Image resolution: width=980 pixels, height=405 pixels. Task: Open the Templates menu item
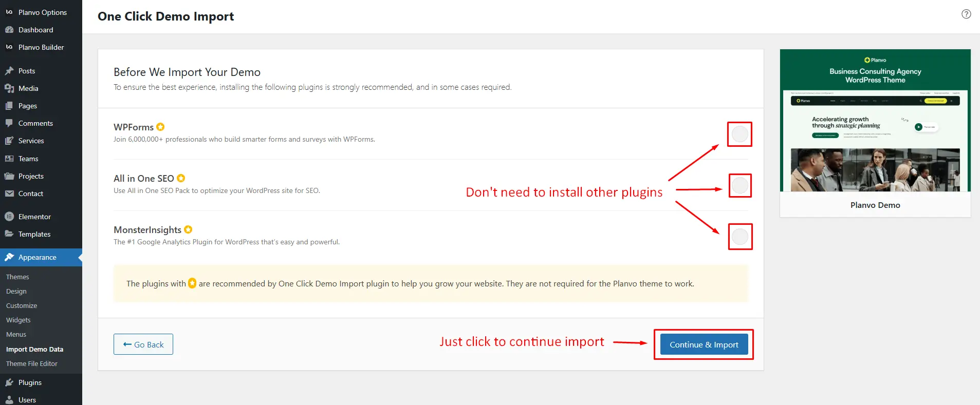tap(41, 234)
